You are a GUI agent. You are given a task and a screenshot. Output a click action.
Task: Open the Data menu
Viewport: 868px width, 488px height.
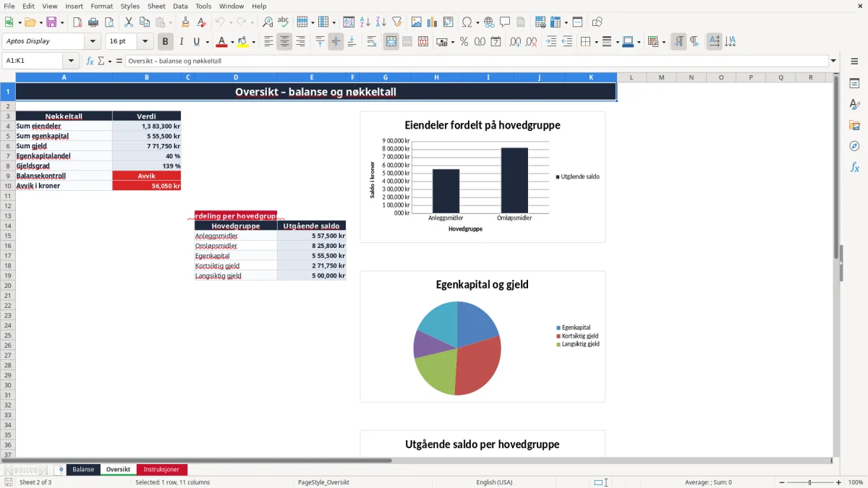click(180, 6)
